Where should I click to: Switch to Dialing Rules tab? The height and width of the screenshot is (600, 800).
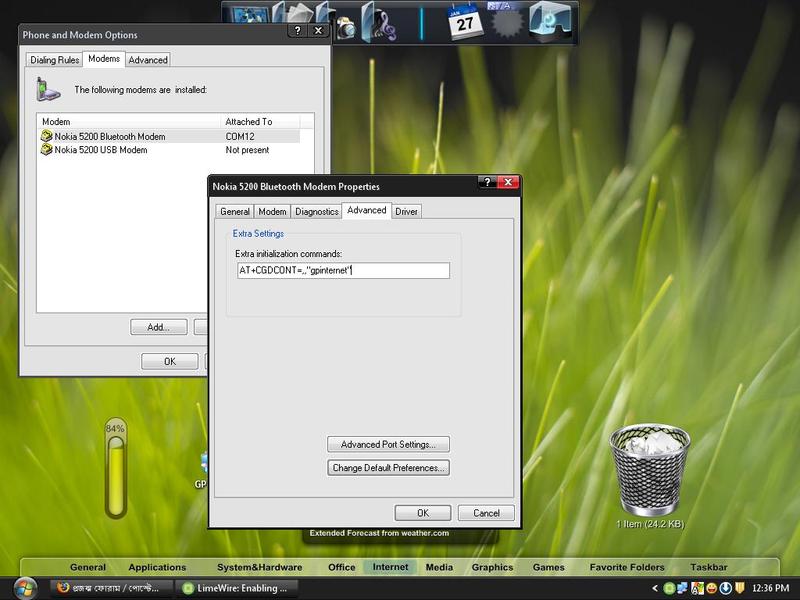tap(55, 60)
